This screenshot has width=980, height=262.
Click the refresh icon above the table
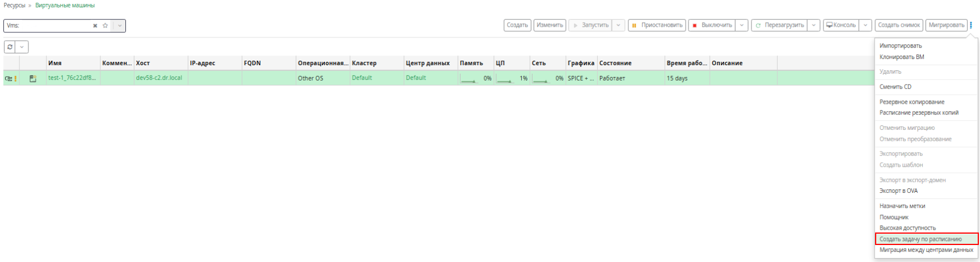[10, 47]
